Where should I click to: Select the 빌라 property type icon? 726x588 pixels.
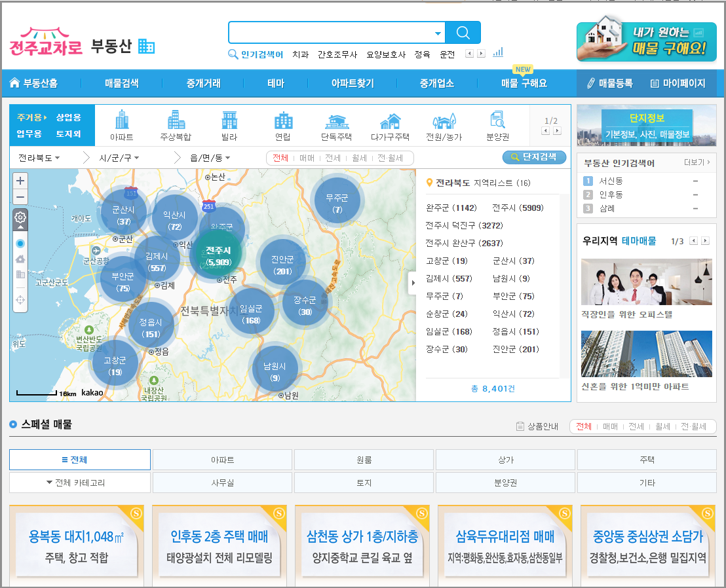[x=230, y=121]
